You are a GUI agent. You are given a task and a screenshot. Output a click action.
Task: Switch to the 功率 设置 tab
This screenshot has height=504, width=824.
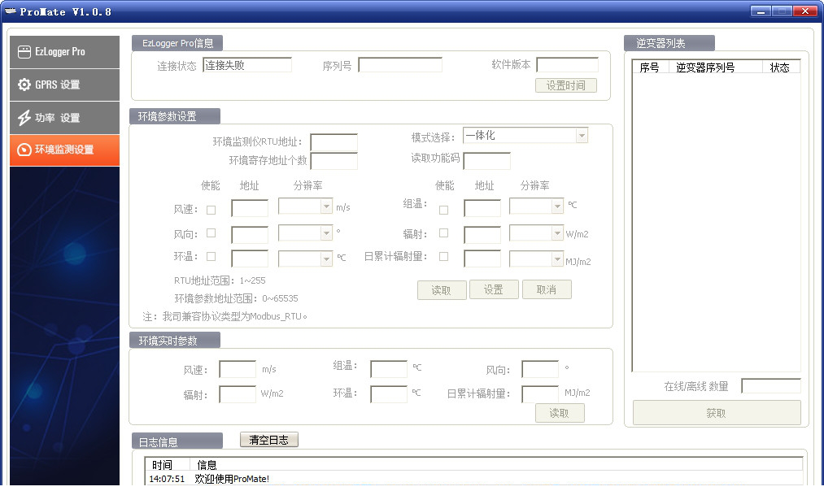point(64,118)
